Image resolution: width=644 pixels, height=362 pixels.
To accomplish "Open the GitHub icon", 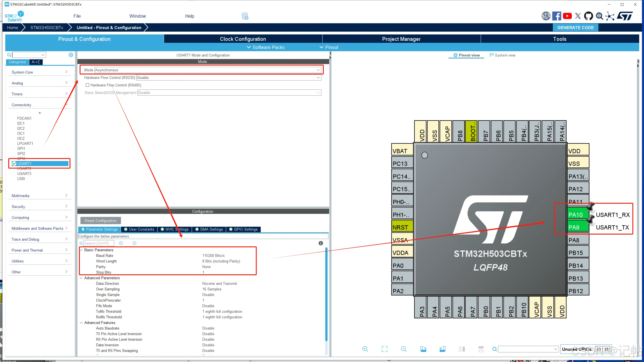I will click(588, 16).
